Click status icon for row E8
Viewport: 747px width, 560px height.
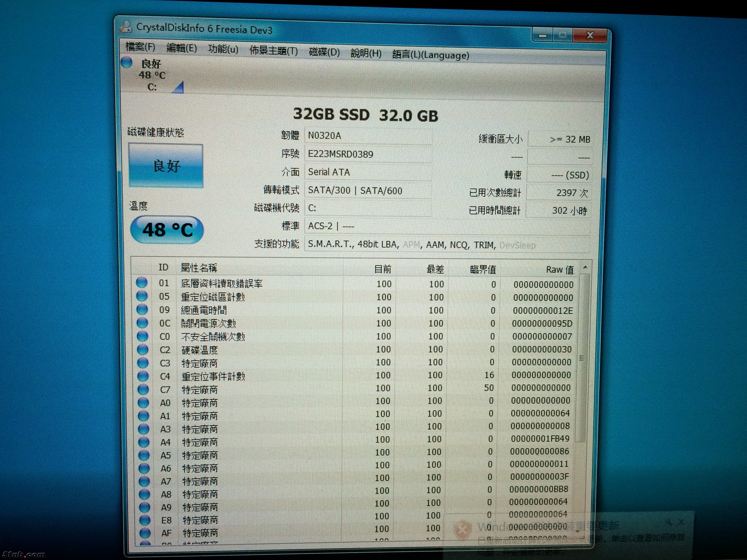tap(145, 520)
